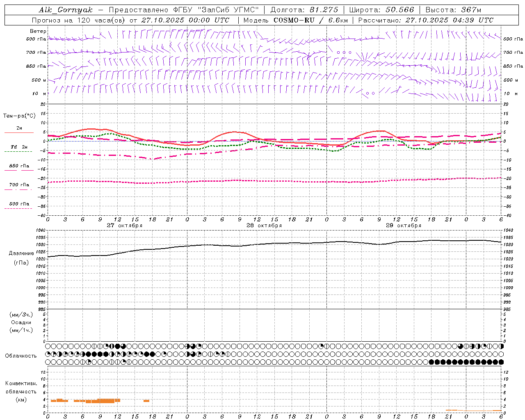525x420 pixels.
Task: Click the solid red line sample under "2м"
Action: click(x=19, y=132)
